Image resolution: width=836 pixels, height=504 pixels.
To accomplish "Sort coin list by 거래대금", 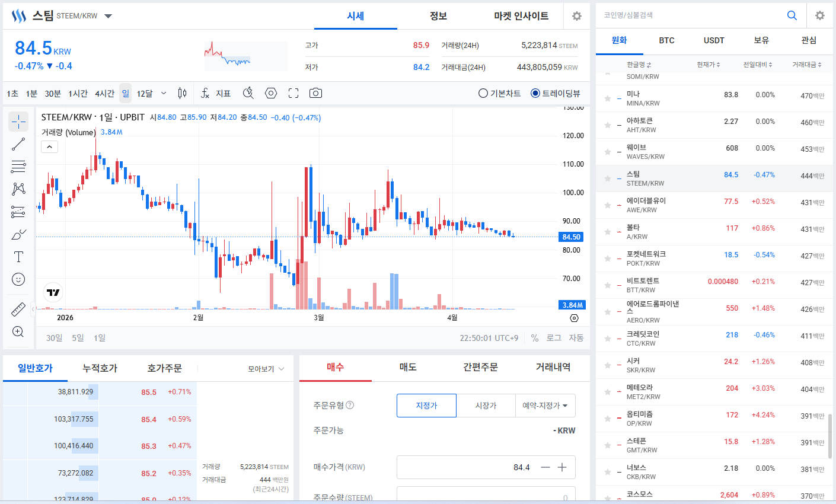I will (807, 64).
